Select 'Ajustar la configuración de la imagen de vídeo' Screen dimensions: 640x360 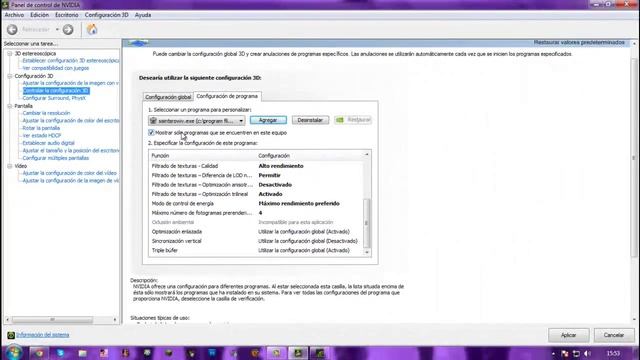71,180
